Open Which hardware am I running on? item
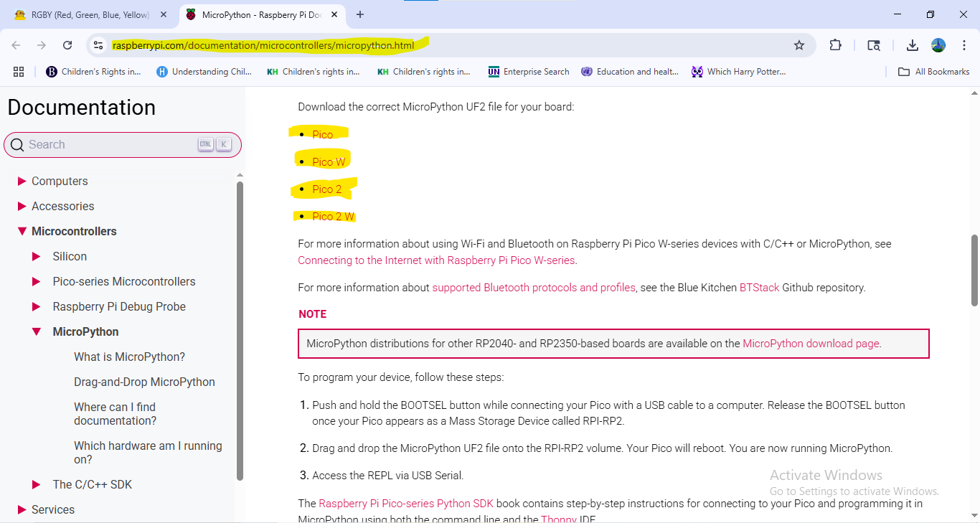The image size is (980, 523). coord(148,453)
